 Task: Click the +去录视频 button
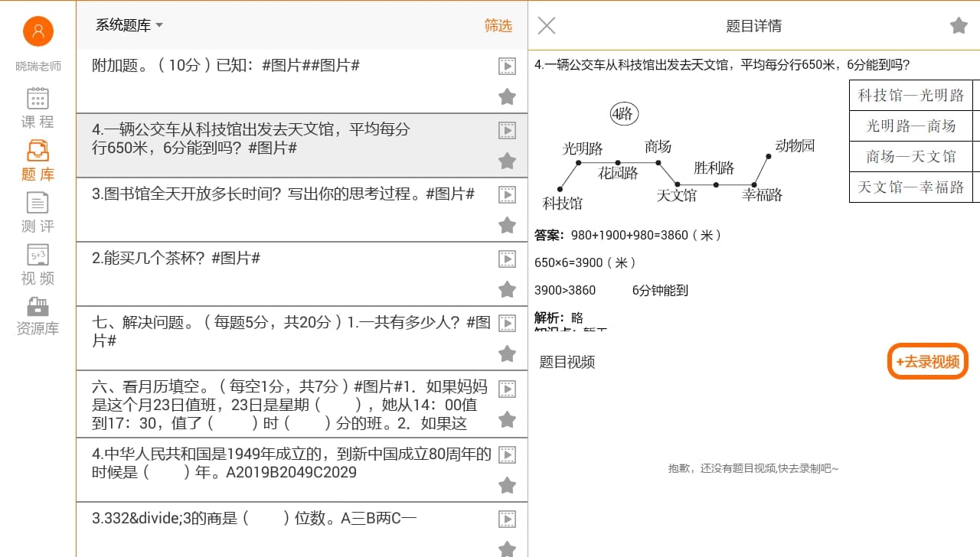[928, 362]
